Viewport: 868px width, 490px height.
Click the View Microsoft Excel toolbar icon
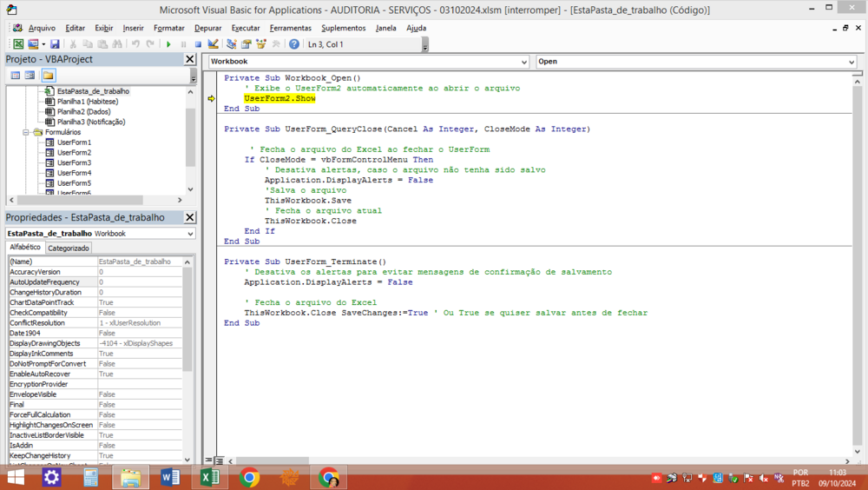click(x=18, y=44)
